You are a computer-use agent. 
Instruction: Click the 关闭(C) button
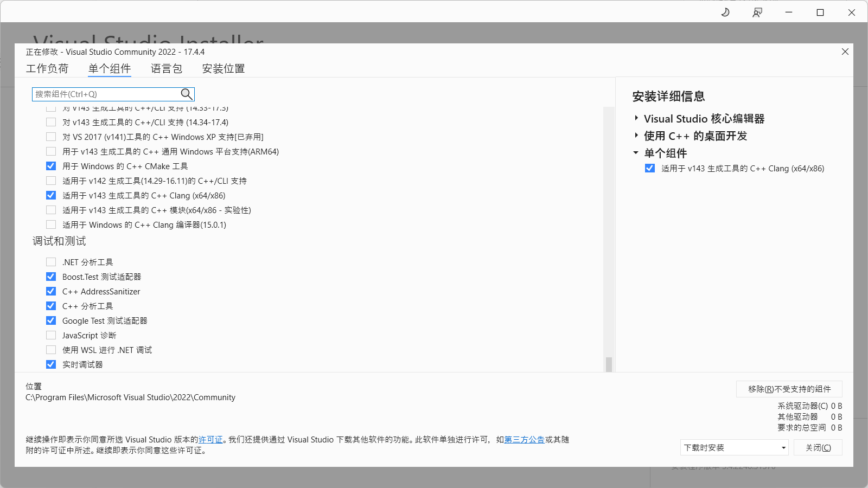818,447
